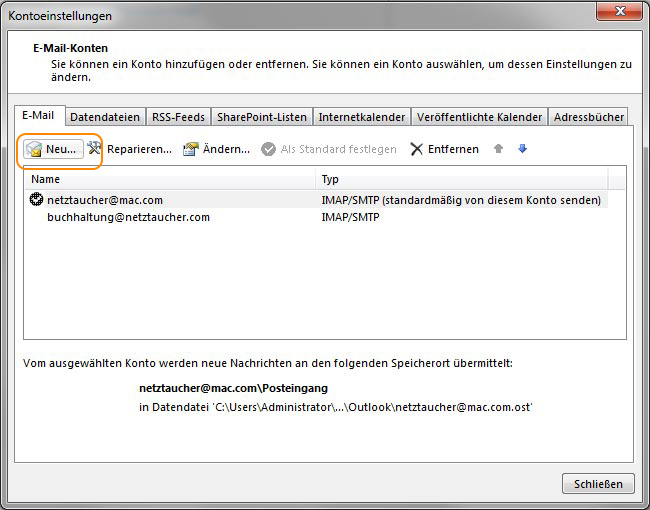This screenshot has height=510, width=650.
Task: Select the buchhaltung@netztaucher.com account row
Action: click(128, 217)
